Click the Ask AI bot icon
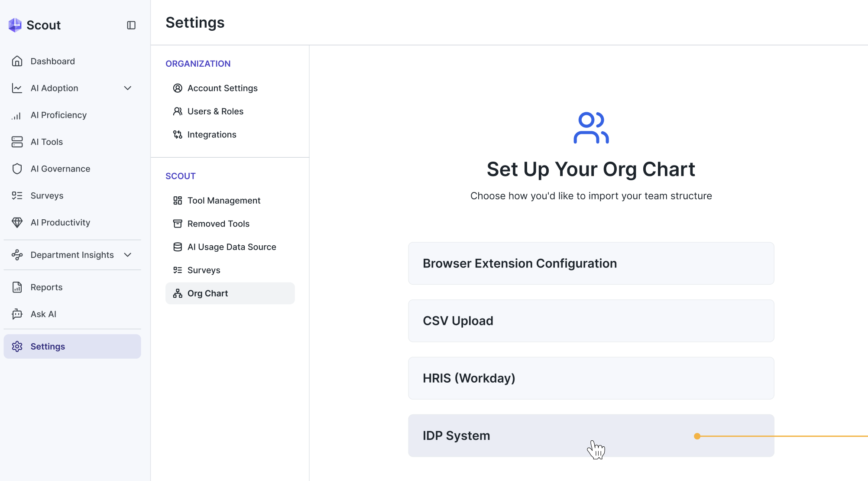 (17, 314)
